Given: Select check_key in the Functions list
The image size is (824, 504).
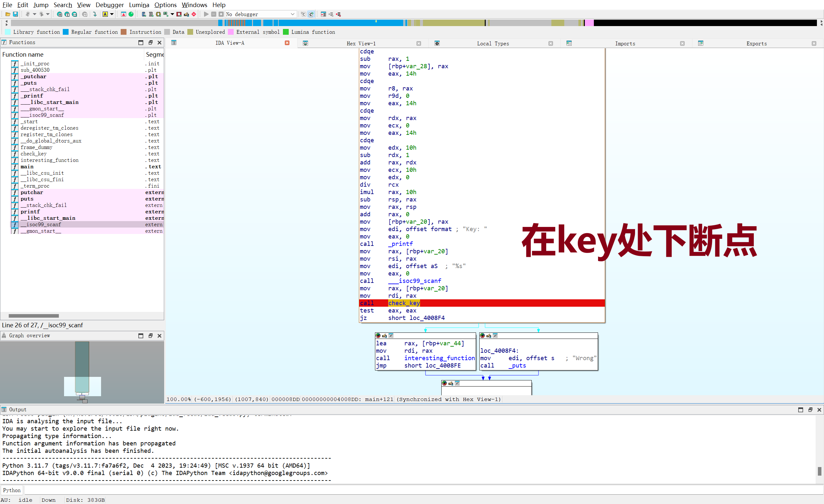Looking at the screenshot, I should (x=33, y=154).
